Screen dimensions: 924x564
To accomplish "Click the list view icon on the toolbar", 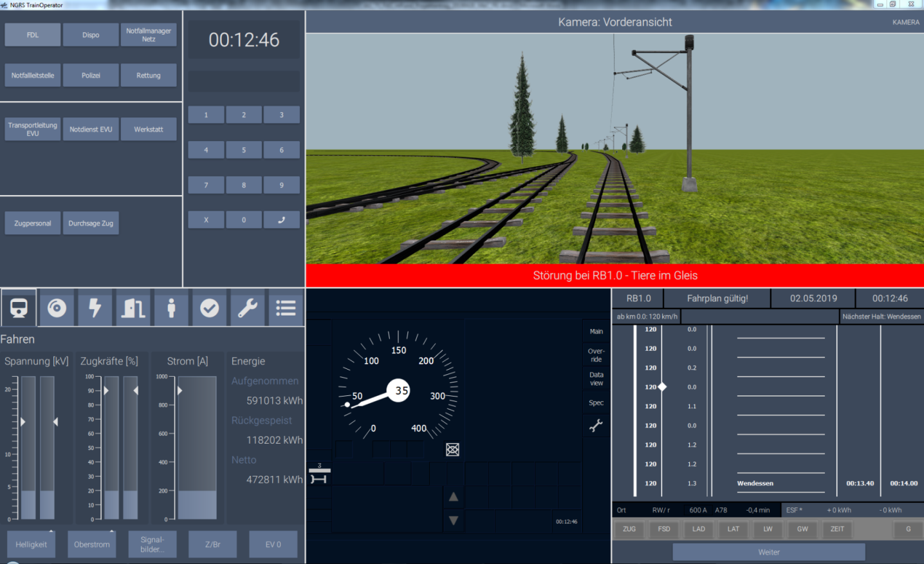I will 285,308.
